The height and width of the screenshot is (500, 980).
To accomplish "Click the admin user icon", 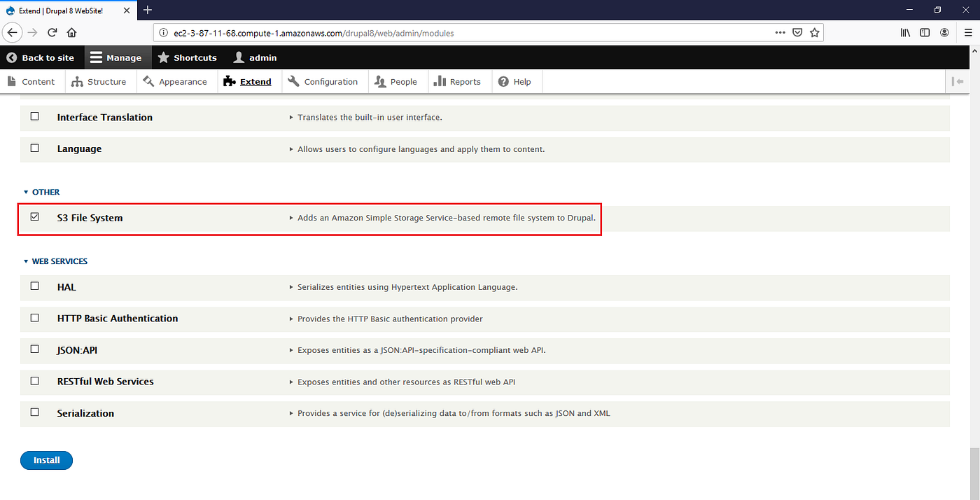I will click(x=238, y=57).
